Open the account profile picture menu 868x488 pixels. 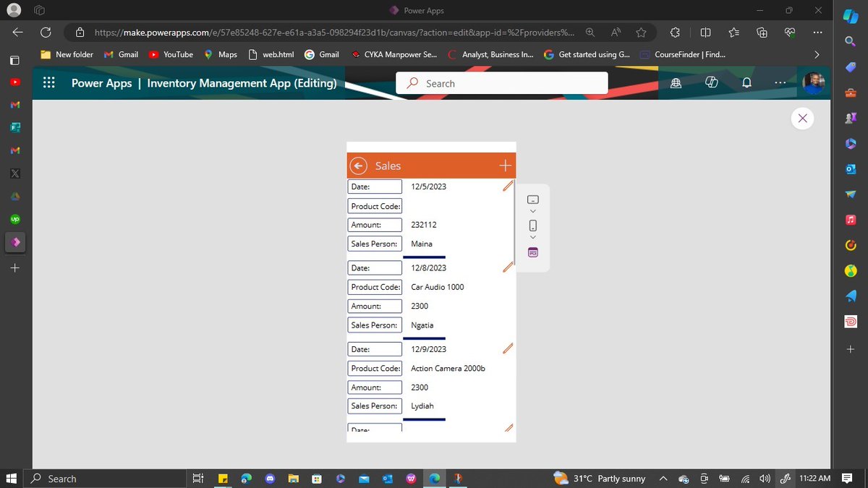[x=814, y=82]
